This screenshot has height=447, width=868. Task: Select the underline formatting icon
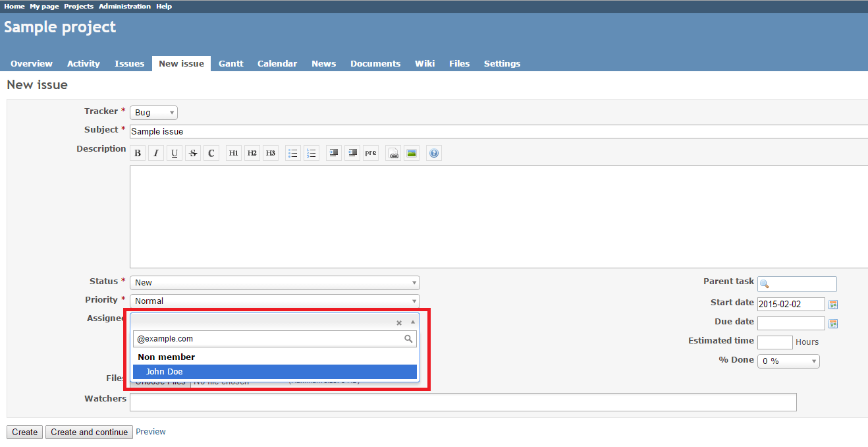click(x=174, y=152)
